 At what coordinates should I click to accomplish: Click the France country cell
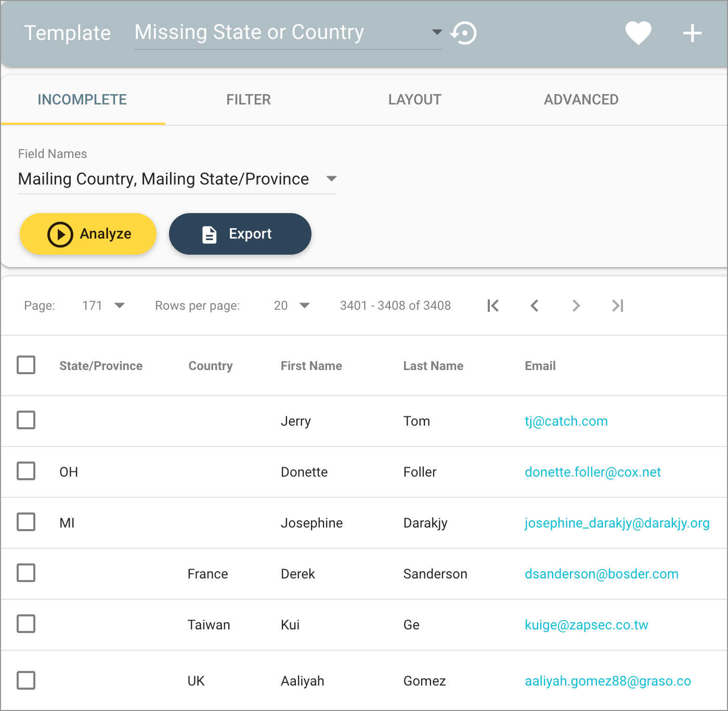click(207, 574)
